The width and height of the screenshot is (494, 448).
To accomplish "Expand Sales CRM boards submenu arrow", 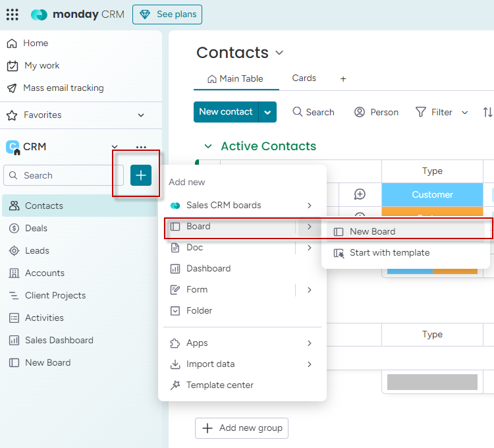I will pos(310,206).
